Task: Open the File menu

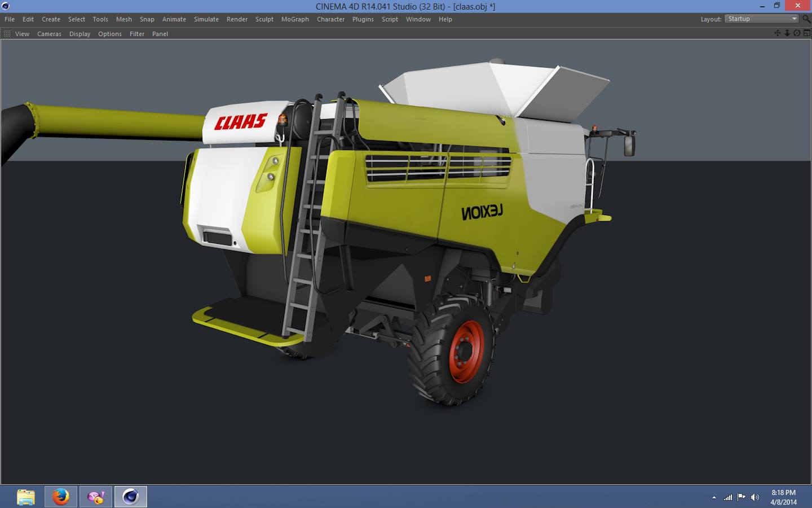Action: (x=10, y=19)
